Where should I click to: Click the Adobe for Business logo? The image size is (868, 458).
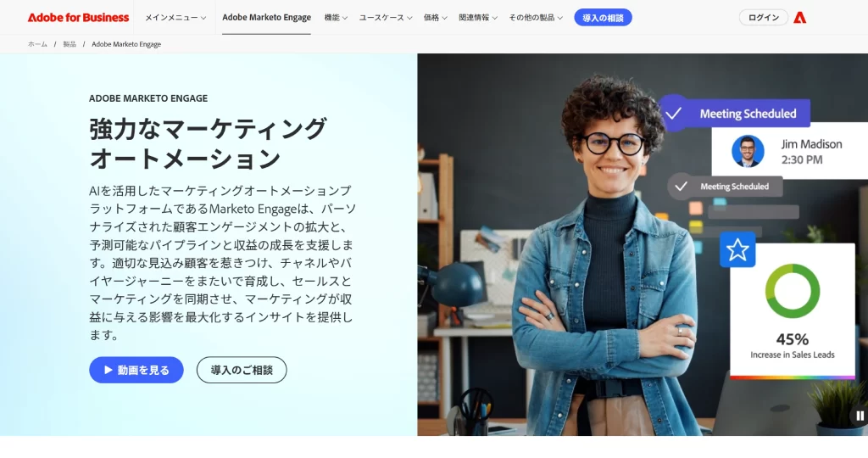click(78, 18)
